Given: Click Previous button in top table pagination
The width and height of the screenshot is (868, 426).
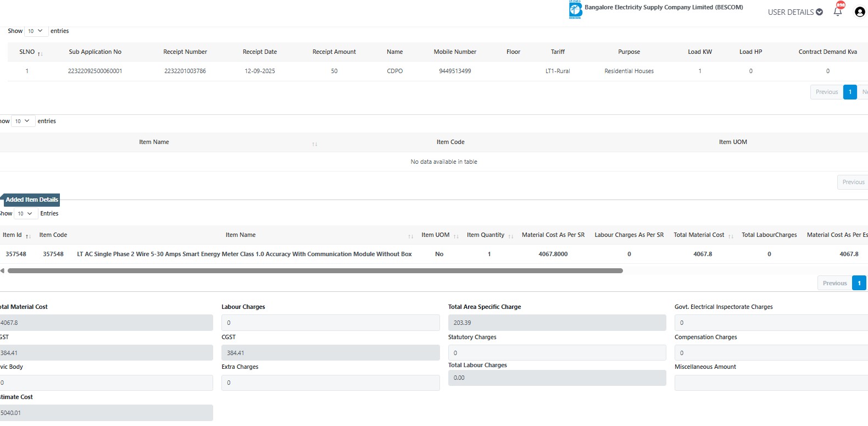Looking at the screenshot, I should coord(826,92).
